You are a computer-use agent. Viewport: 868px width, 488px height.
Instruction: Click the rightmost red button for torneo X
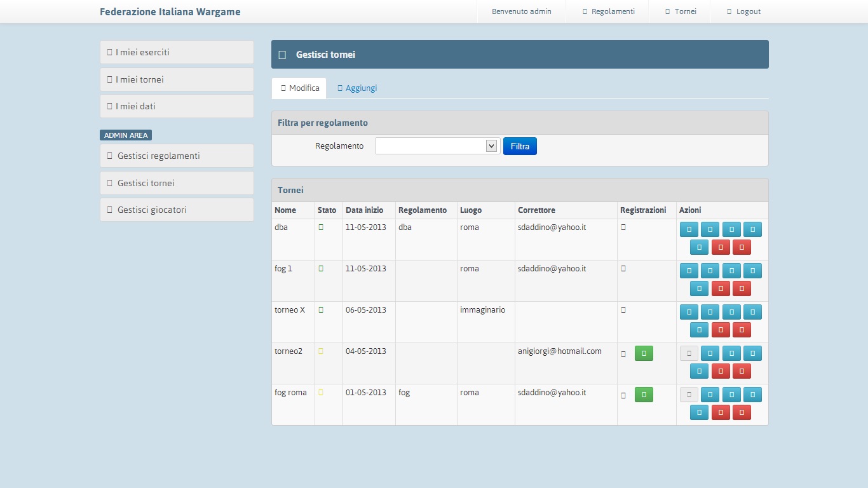(742, 330)
